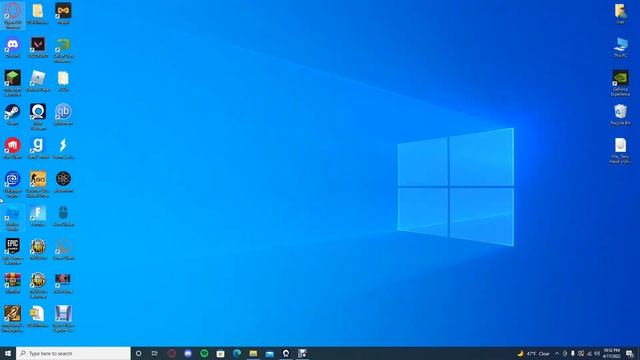Select the User folder desktop icon
This screenshot has height=360, width=640.
(620, 13)
